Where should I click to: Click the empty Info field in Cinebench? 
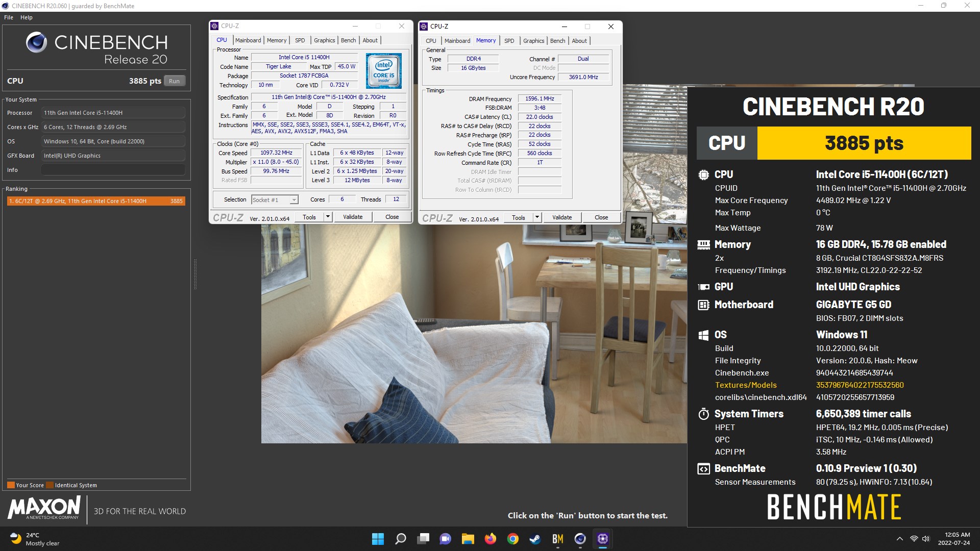113,170
